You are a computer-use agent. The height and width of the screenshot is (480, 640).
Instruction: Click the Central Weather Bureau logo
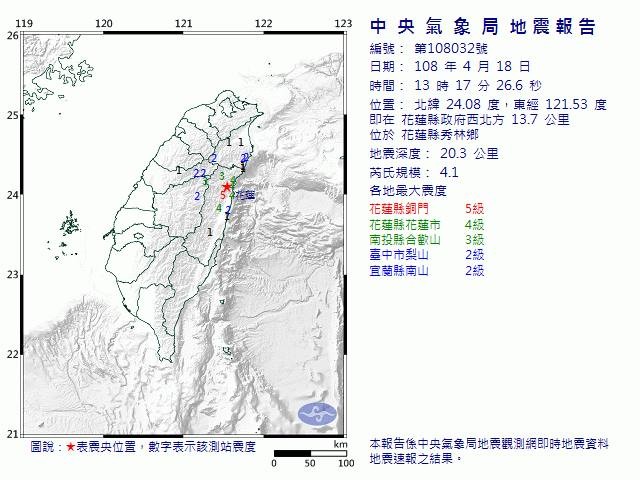tap(319, 412)
